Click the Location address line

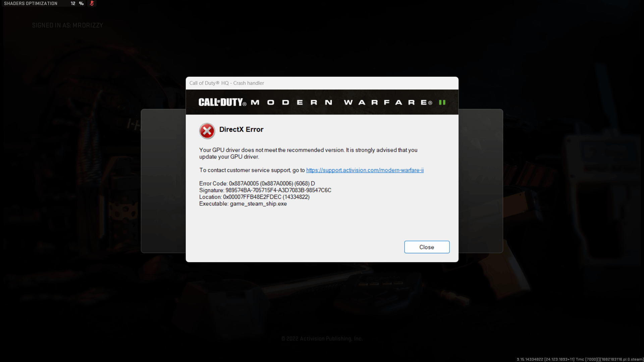tap(254, 197)
